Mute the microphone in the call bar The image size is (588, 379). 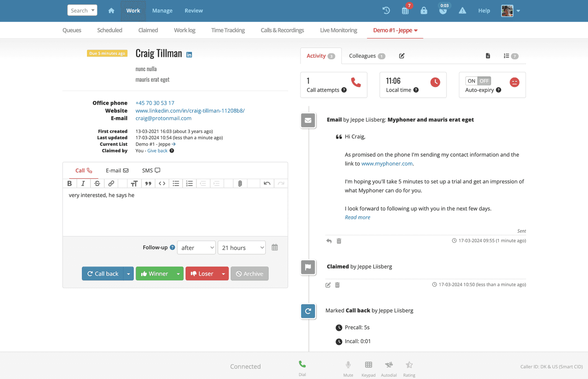tap(348, 365)
